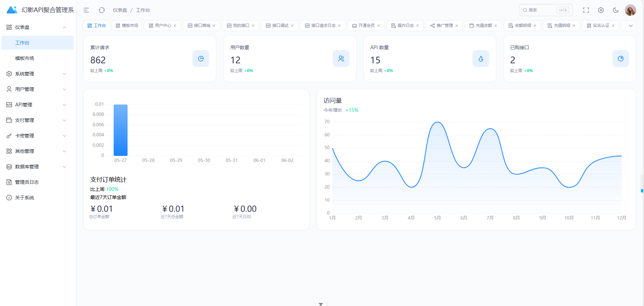The height and width of the screenshot is (306, 644).
Task: Click the 05-27 bar in payment chart
Action: click(x=121, y=130)
